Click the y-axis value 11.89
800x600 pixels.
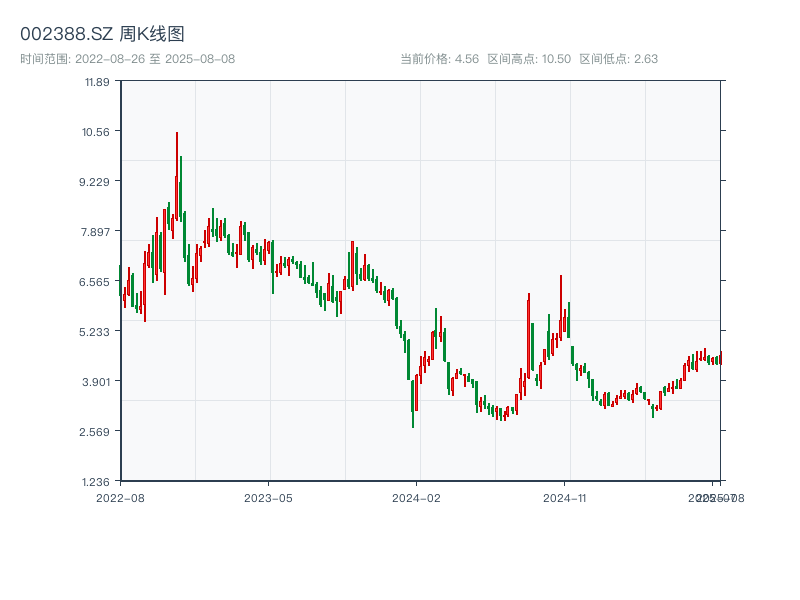tap(97, 82)
